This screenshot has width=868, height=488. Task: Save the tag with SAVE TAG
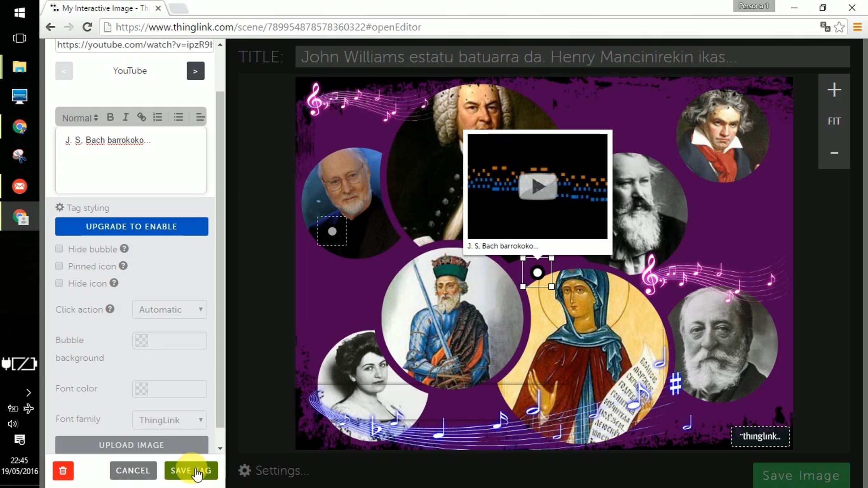click(x=191, y=470)
